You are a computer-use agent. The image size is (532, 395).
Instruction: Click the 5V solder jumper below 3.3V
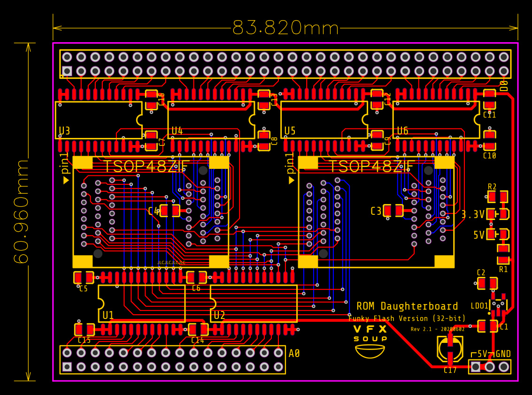[x=498, y=234]
